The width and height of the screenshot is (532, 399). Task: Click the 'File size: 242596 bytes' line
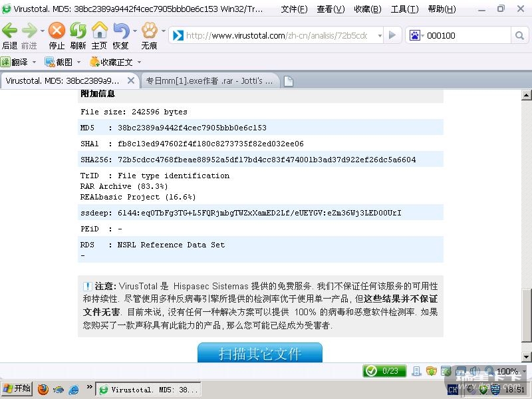134,112
